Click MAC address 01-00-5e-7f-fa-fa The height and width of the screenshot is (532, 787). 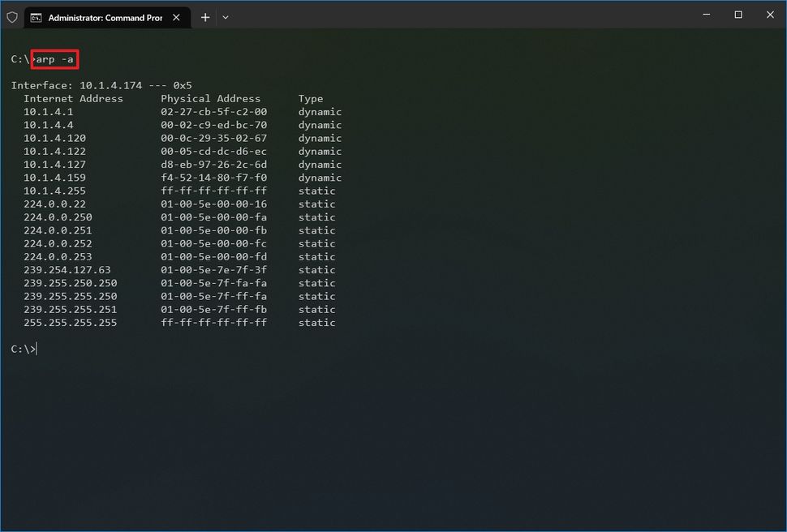pos(214,283)
